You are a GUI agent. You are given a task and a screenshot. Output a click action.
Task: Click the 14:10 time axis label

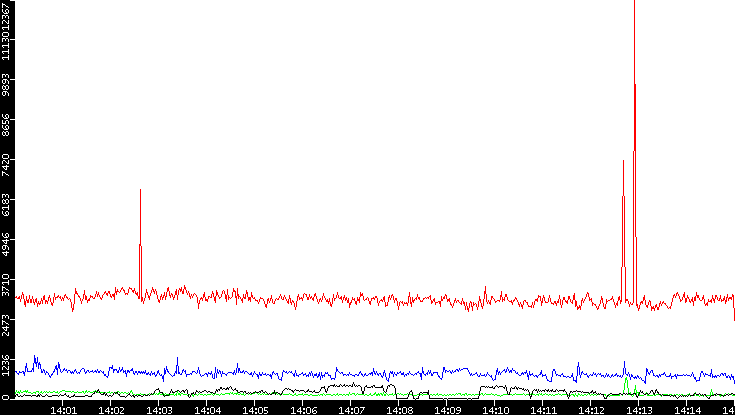(x=495, y=410)
